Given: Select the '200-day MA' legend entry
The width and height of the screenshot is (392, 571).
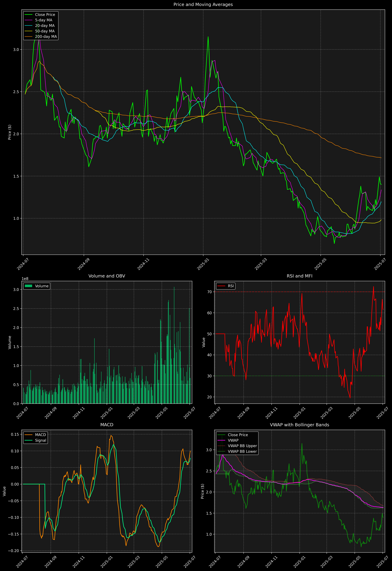Looking at the screenshot, I should point(46,37).
